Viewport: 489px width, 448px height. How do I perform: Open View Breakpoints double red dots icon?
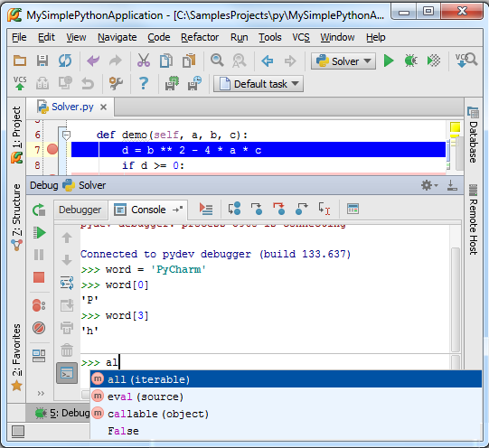coord(39,305)
